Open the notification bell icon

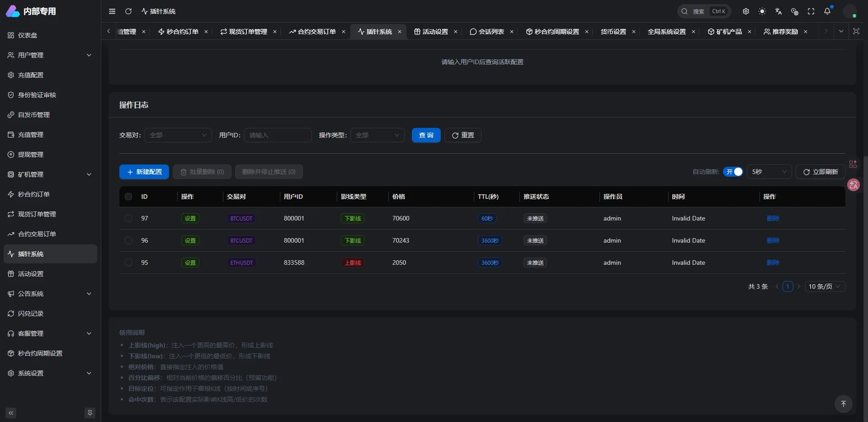[827, 11]
